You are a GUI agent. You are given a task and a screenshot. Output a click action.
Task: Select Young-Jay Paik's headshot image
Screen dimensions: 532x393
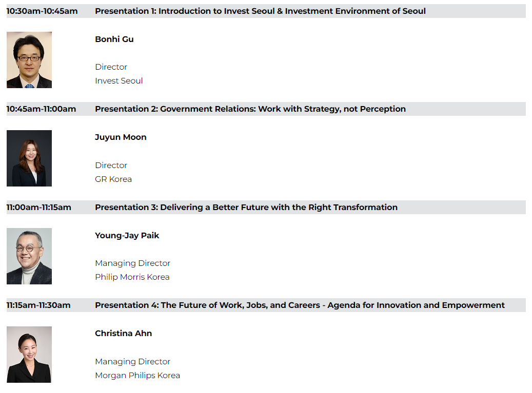point(29,256)
